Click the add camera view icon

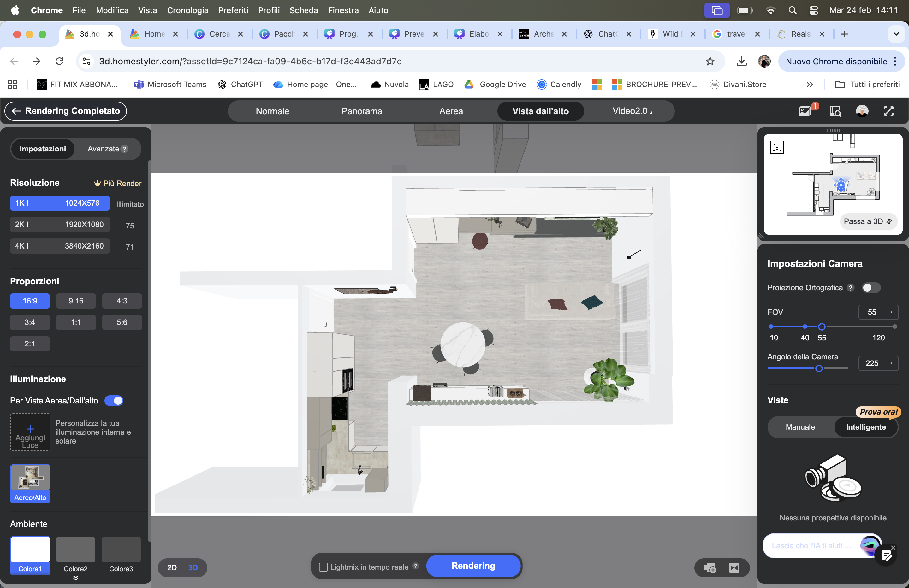tap(710, 568)
